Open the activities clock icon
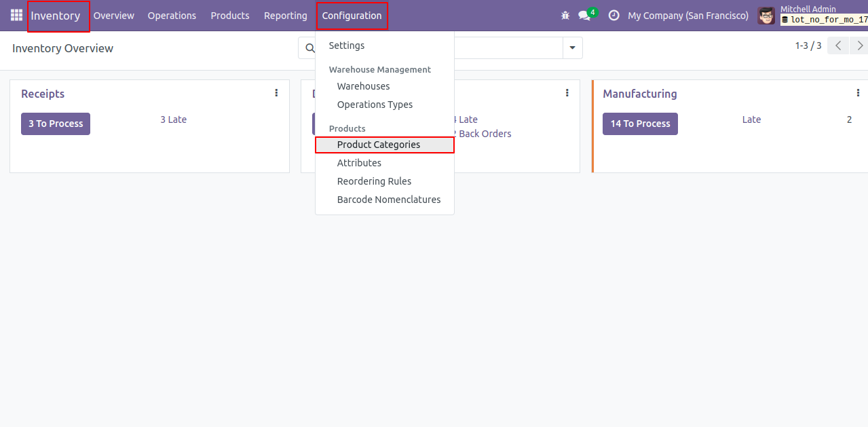Image resolution: width=868 pixels, height=427 pixels. click(x=614, y=15)
